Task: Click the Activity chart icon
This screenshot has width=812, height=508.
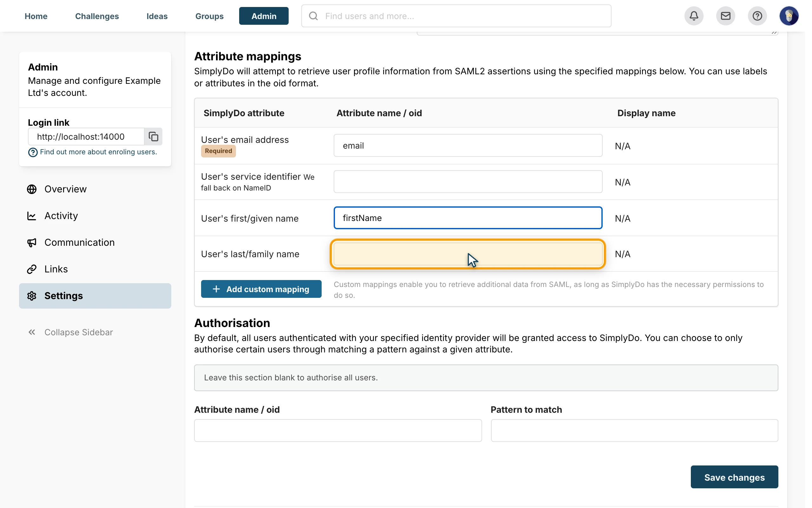Action: tap(32, 216)
